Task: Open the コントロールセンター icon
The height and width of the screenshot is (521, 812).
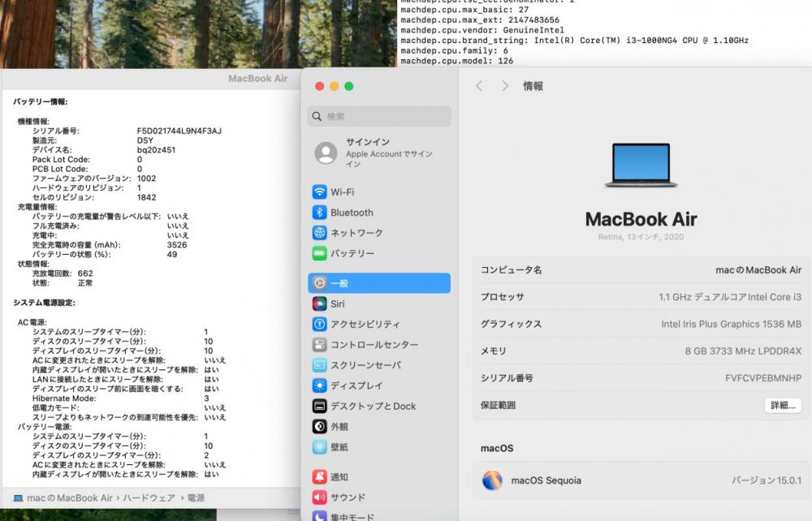Action: (x=319, y=345)
